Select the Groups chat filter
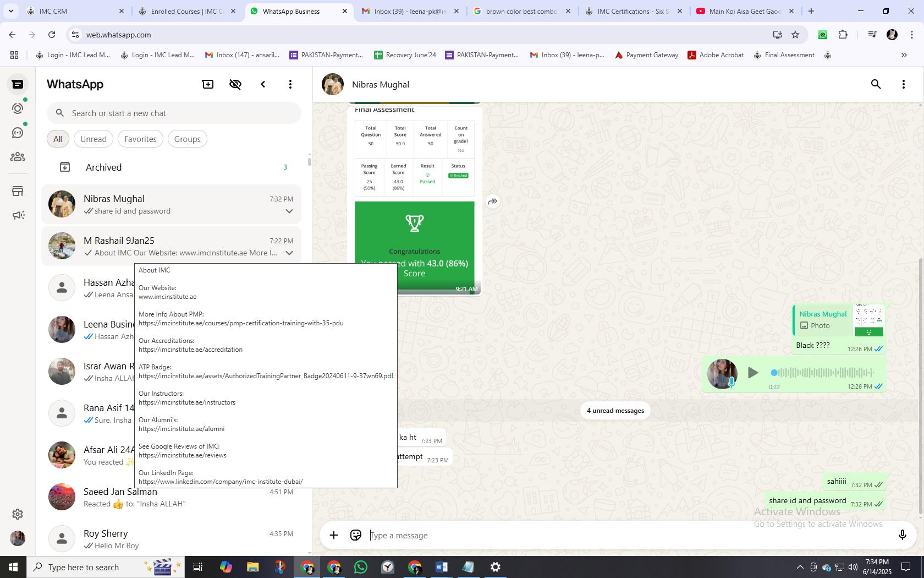This screenshot has width=924, height=578. 187,139
